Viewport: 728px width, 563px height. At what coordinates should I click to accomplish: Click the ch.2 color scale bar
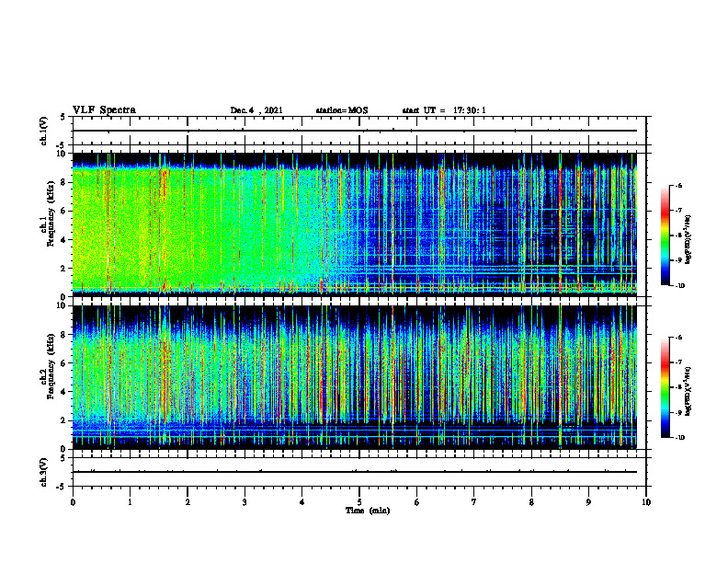pos(665,387)
